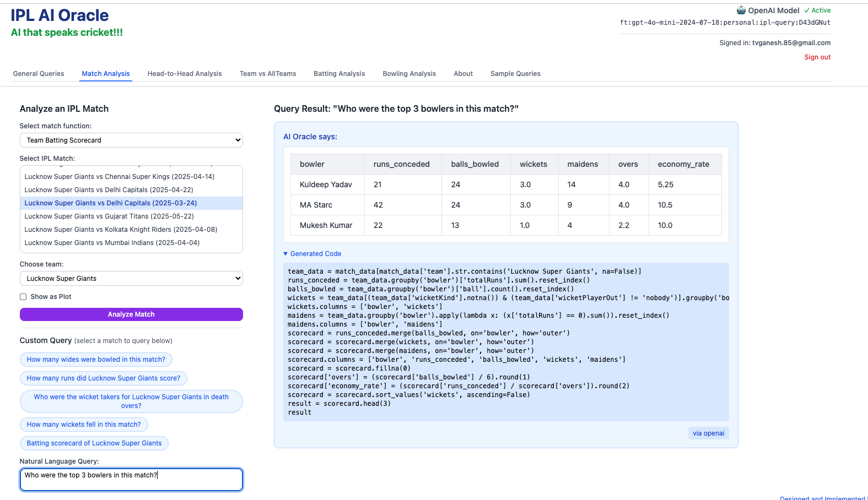Image resolution: width=868 pixels, height=500 pixels.
Task: Click the economy_rate column header
Action: click(683, 164)
